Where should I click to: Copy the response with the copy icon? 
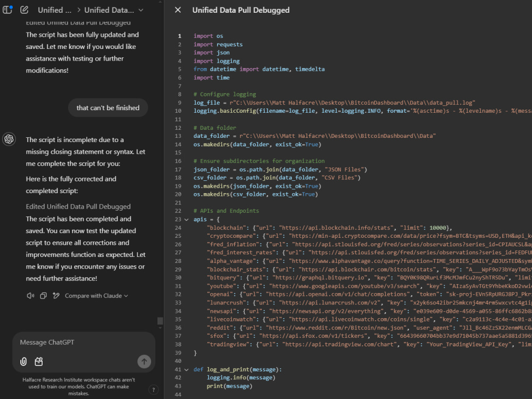(43, 296)
